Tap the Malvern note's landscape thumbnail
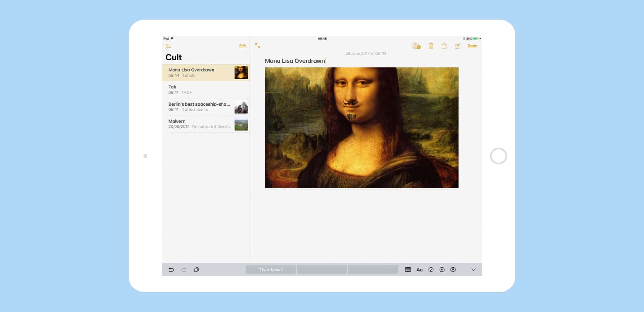This screenshot has width=644, height=312. [241, 124]
